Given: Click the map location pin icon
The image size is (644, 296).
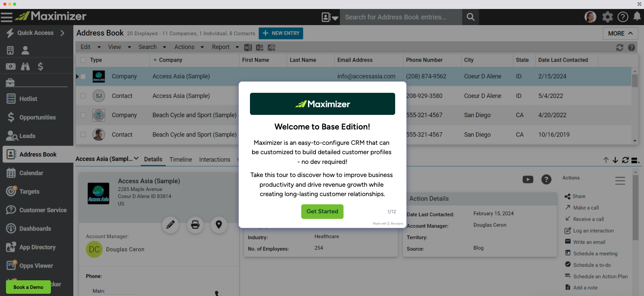Looking at the screenshot, I should tap(219, 225).
